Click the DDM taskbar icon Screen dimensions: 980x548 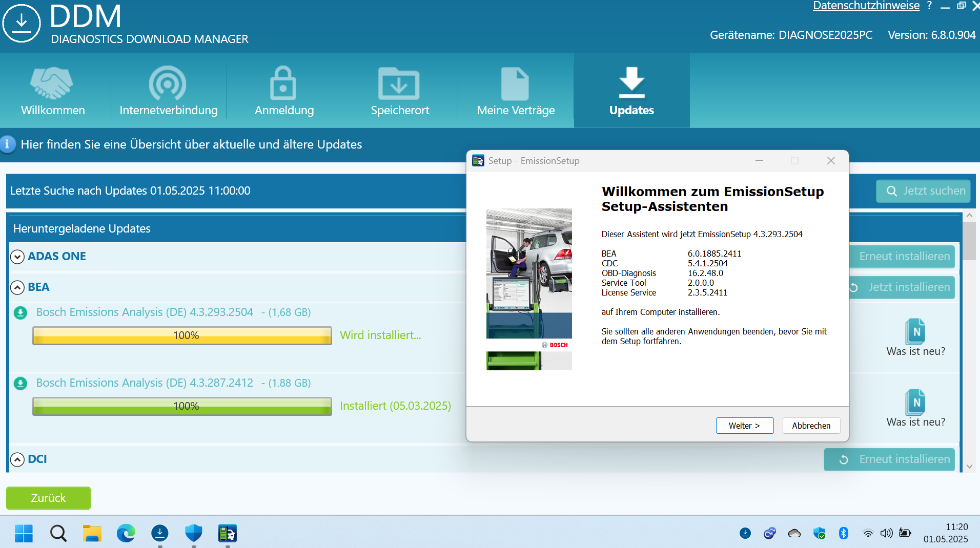[x=160, y=533]
